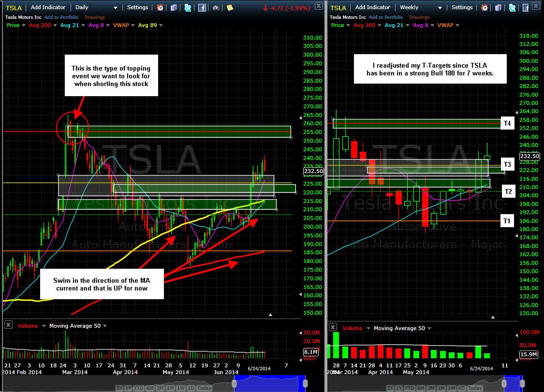Close the daily chart panel with X
Image resolution: width=544 pixels, height=392 pixels.
point(319,5)
